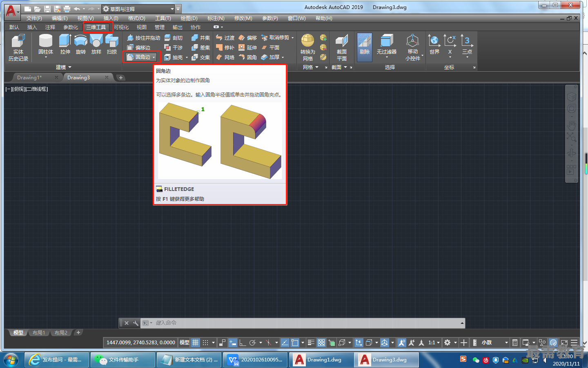Viewport: 588px width, 368px height.
Task: Click the 剖切 slice tool
Action: 174,38
